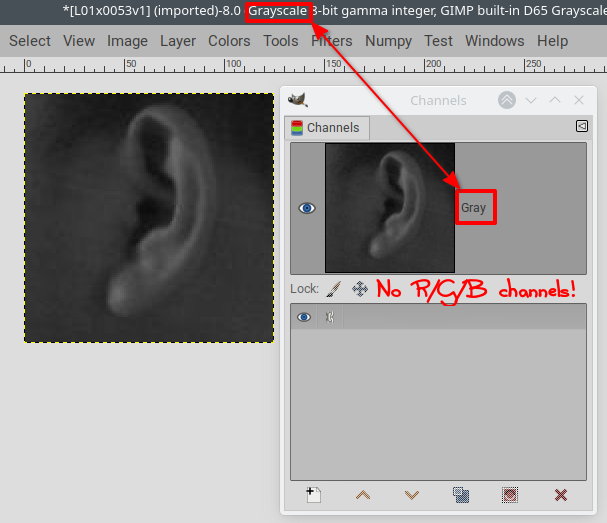Open the Filters menu

pyautogui.click(x=332, y=41)
